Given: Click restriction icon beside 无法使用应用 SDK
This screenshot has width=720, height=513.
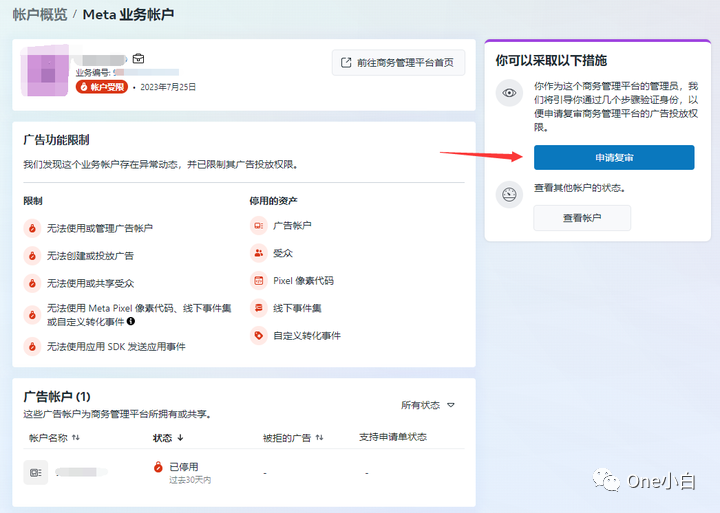Looking at the screenshot, I should [x=32, y=346].
